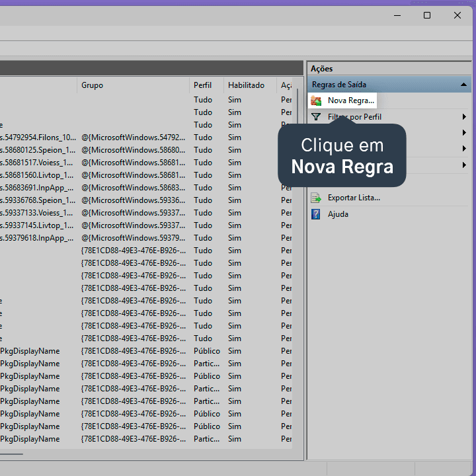Select rule s.58681560.Livtop_1...

[37, 175]
